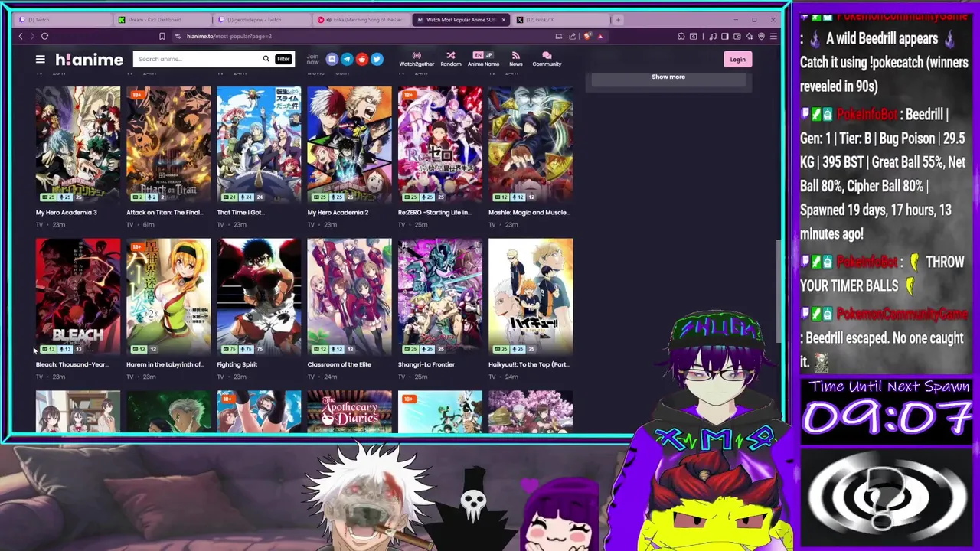This screenshot has width=980, height=551.
Task: Open the Twitter join icon
Action: [377, 59]
